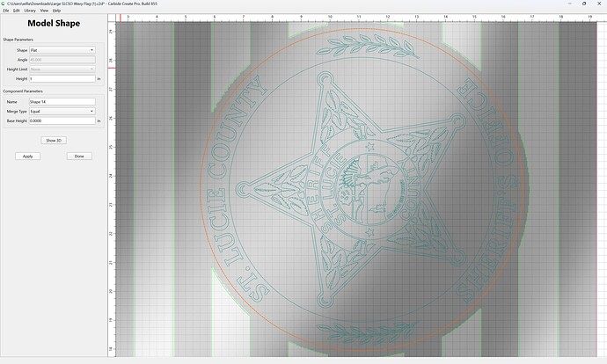This screenshot has width=607, height=364.
Task: Open the Library menu
Action: [30, 11]
